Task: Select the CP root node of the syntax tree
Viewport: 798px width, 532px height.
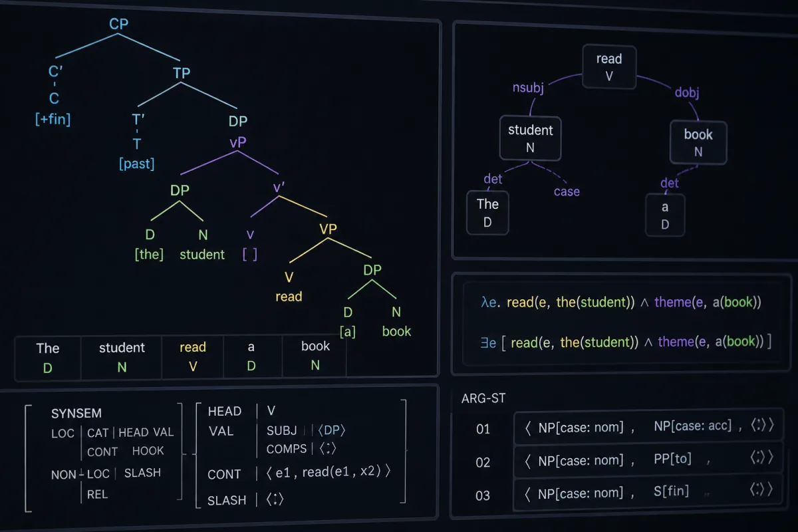Action: point(119,25)
